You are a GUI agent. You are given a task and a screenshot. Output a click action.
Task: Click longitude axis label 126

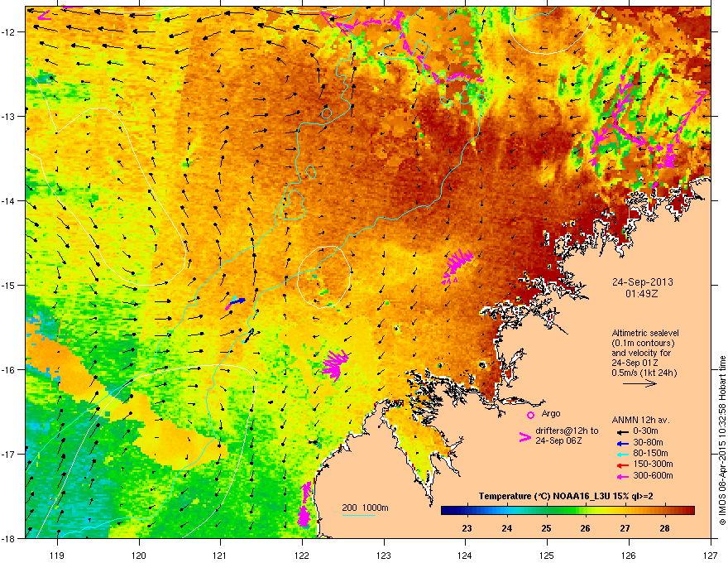click(x=629, y=555)
